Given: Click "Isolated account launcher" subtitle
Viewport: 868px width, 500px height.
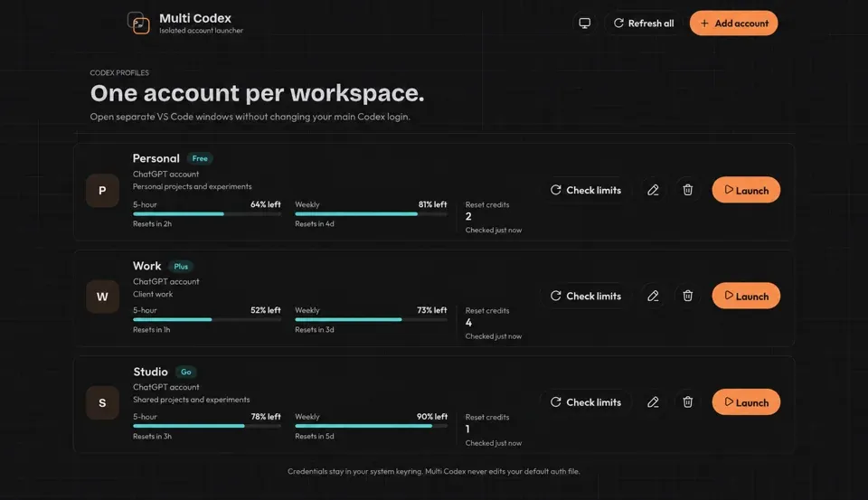Looking at the screenshot, I should [x=201, y=31].
